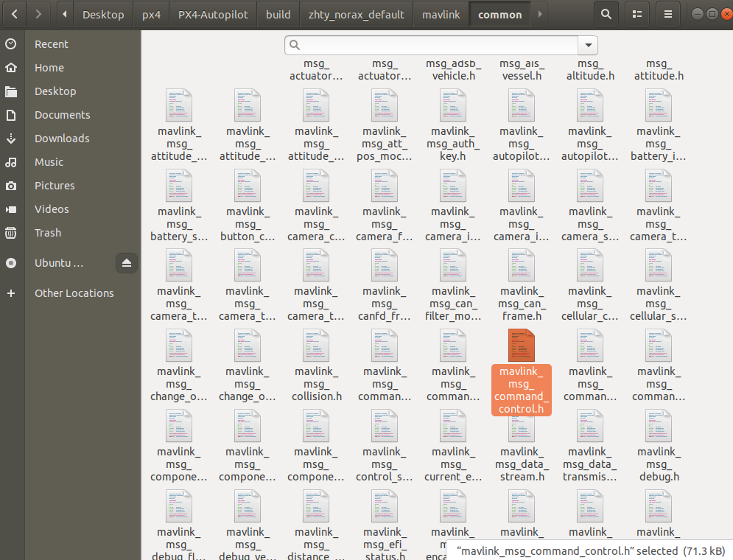Screen dimensions: 733x560
Task: Click the Music note icon
Action: [11, 162]
